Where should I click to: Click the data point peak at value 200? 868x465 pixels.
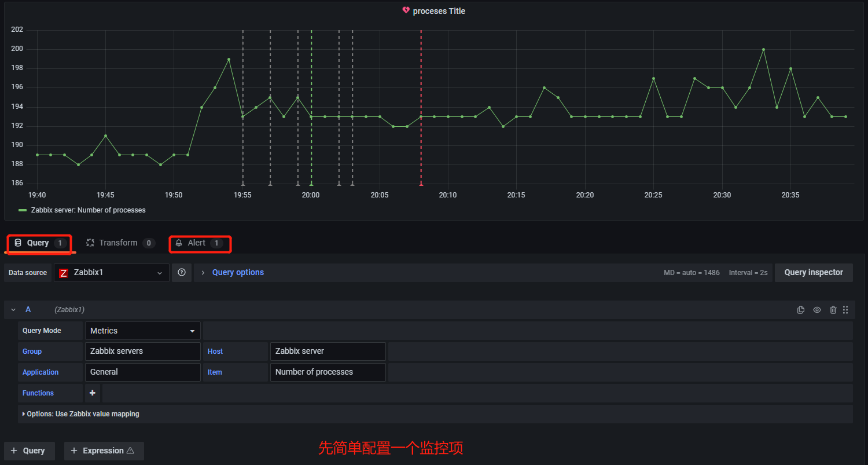coord(763,49)
